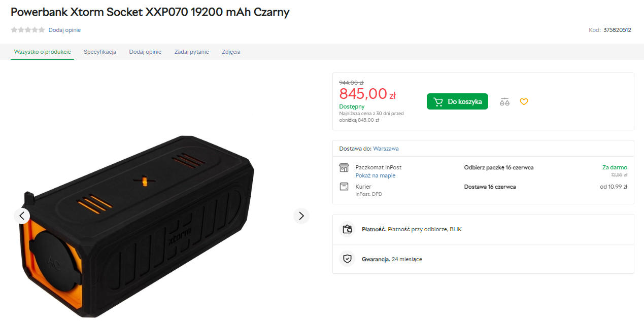Open the Zadaj pytanie tab
The width and height of the screenshot is (644, 323).
(191, 52)
